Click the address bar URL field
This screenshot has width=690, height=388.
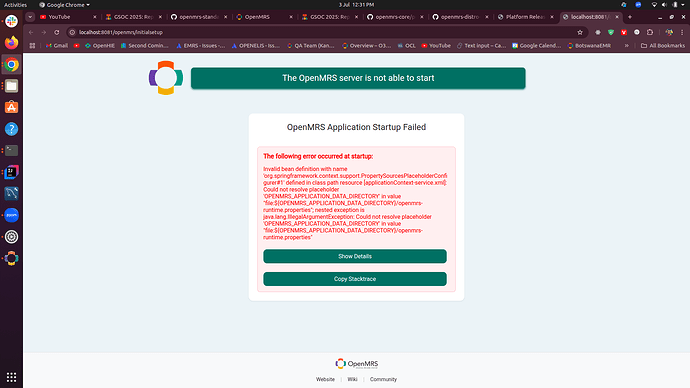pos(326,32)
